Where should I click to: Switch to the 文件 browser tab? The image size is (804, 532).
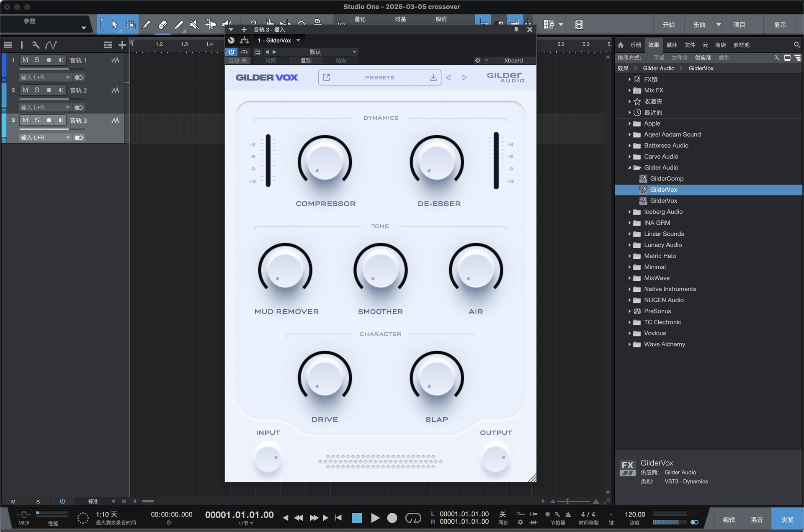pos(690,45)
